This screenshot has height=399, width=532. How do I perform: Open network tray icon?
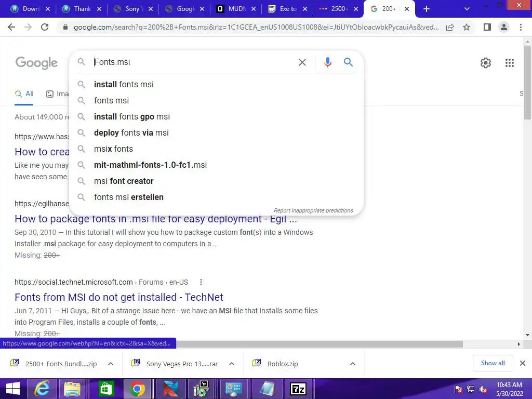coord(471,389)
